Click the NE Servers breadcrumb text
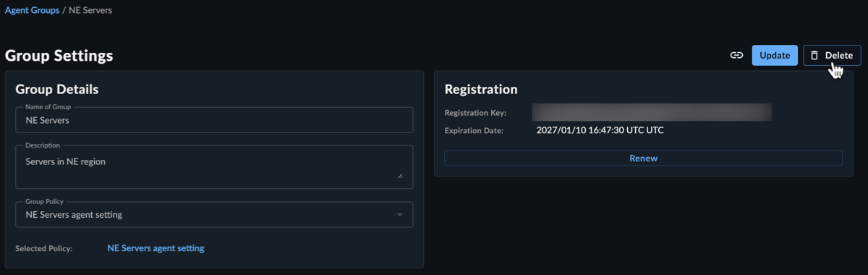 coord(90,11)
